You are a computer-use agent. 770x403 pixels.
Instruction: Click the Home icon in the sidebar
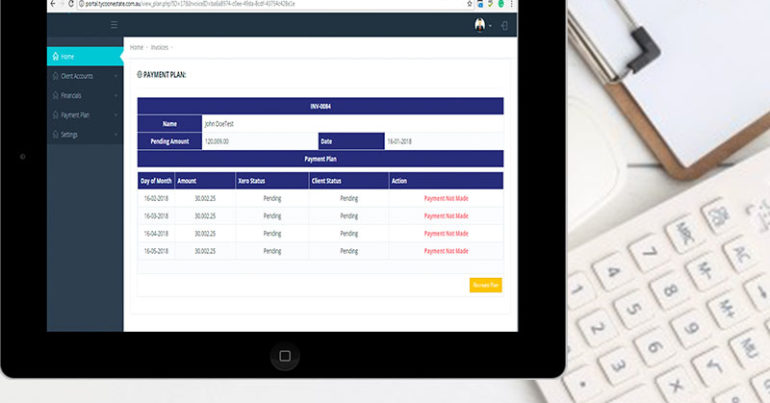[x=55, y=56]
